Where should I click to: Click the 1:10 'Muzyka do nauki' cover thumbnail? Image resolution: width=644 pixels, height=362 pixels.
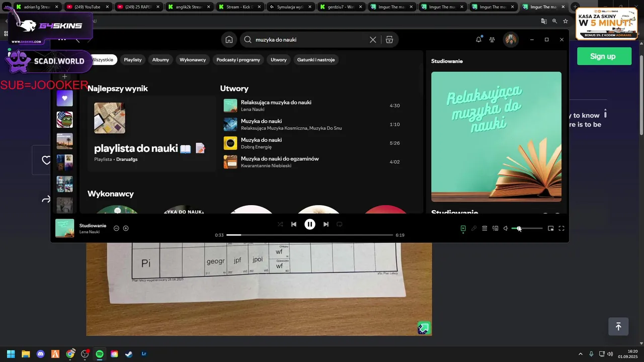230,124
